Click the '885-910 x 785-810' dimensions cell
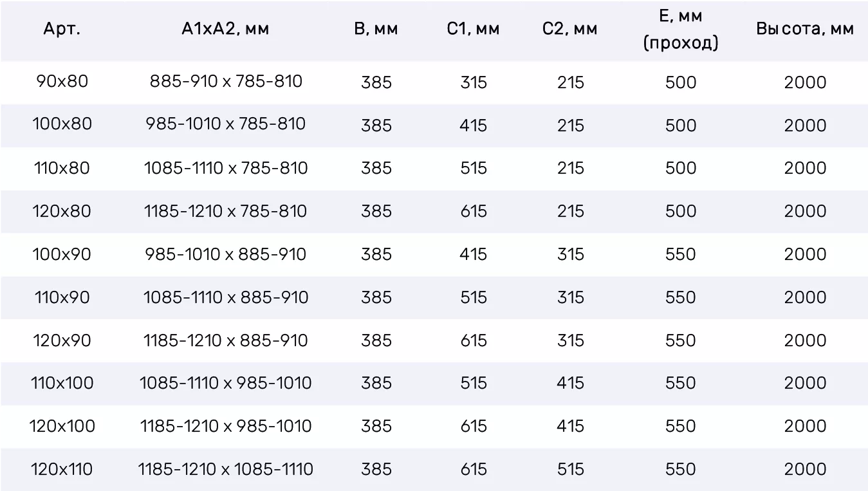Viewport: 868px width, 491px height. [226, 82]
